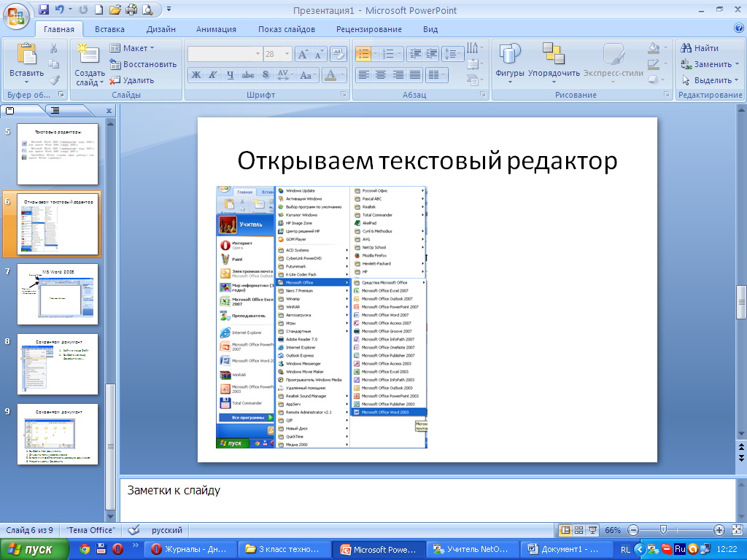Clear all formatting with the eraser icon
This screenshot has width=747, height=560.
tap(338, 54)
